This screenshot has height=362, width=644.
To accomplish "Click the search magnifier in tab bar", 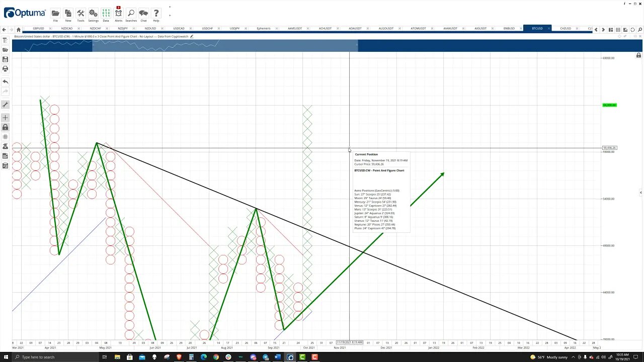I will click(639, 30).
